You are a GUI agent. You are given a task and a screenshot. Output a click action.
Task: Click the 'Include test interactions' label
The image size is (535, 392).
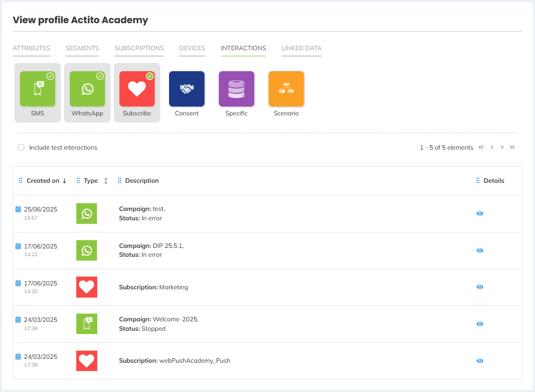point(63,147)
